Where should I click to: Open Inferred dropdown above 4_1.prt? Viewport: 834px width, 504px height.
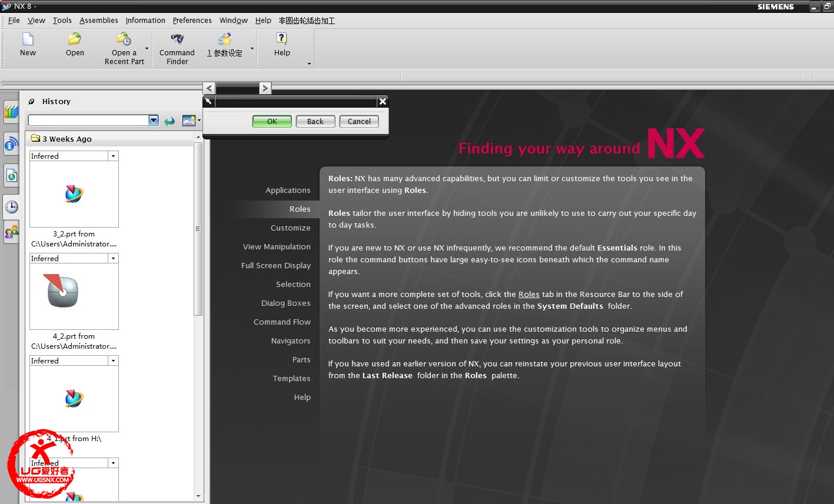[113, 361]
